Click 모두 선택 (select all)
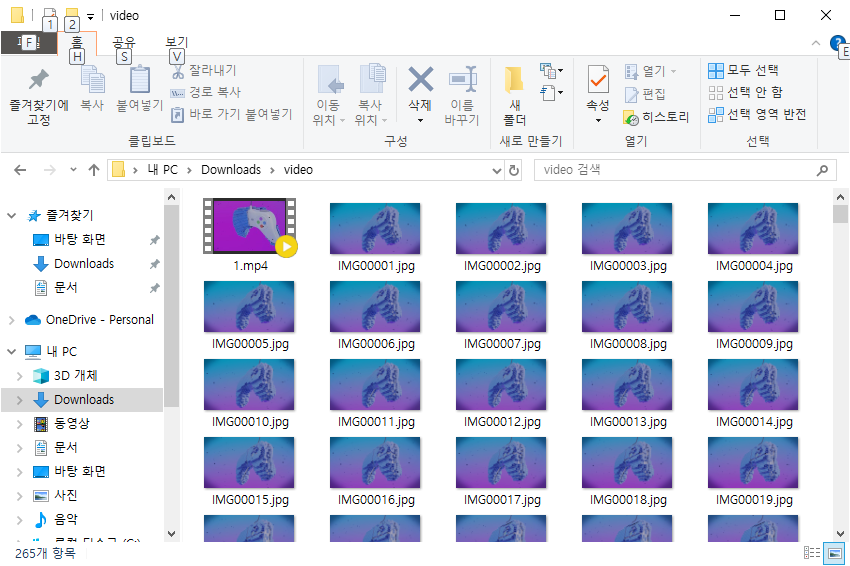Screen dimensions: 850x566 [743, 70]
